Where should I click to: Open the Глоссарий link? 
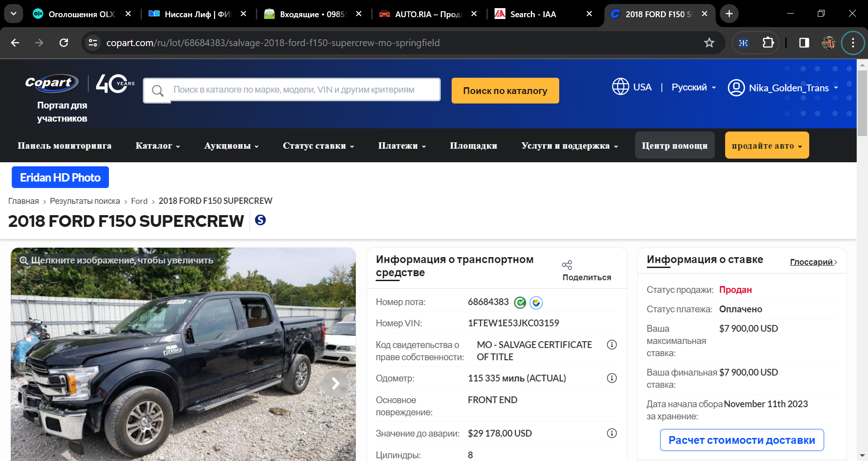pyautogui.click(x=813, y=262)
